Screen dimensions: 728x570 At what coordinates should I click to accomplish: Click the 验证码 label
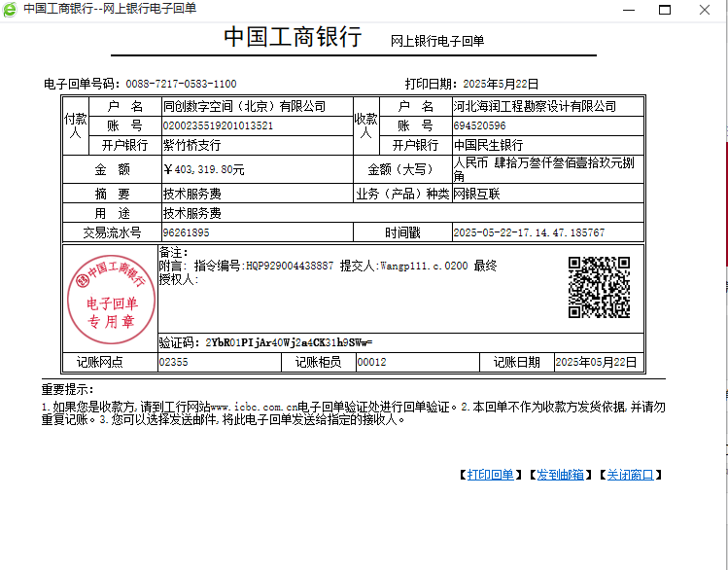(x=182, y=342)
